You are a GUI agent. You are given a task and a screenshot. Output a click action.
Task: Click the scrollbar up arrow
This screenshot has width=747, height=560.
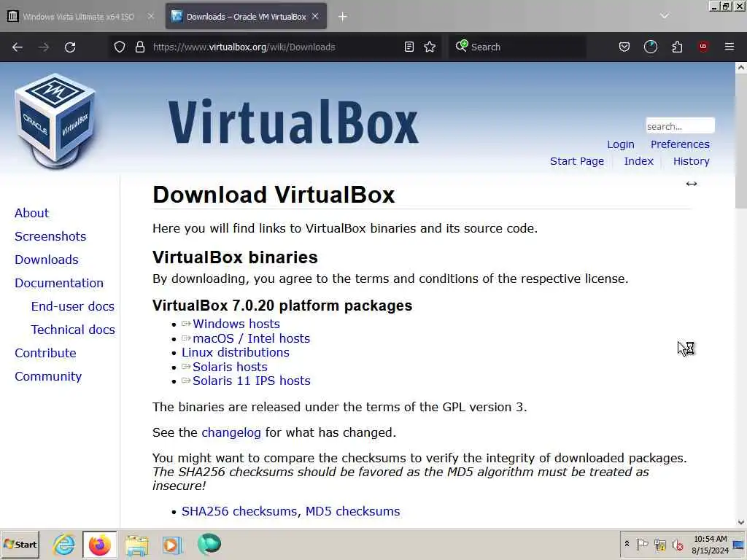[741, 68]
